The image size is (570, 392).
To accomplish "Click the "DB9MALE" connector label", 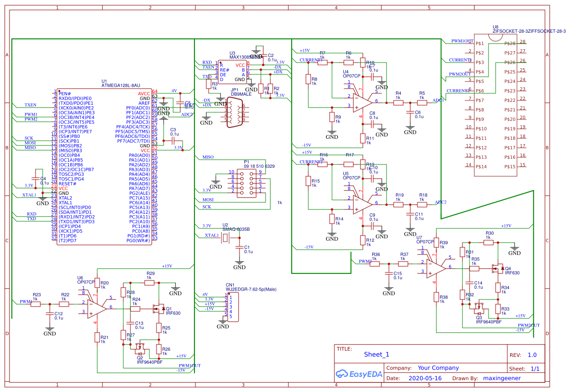I will [241, 94].
